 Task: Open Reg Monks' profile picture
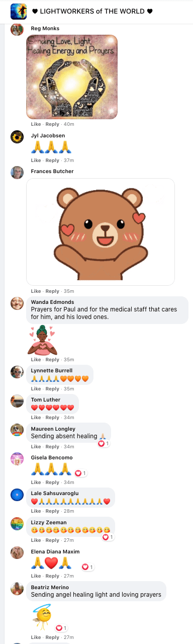pyautogui.click(x=17, y=29)
